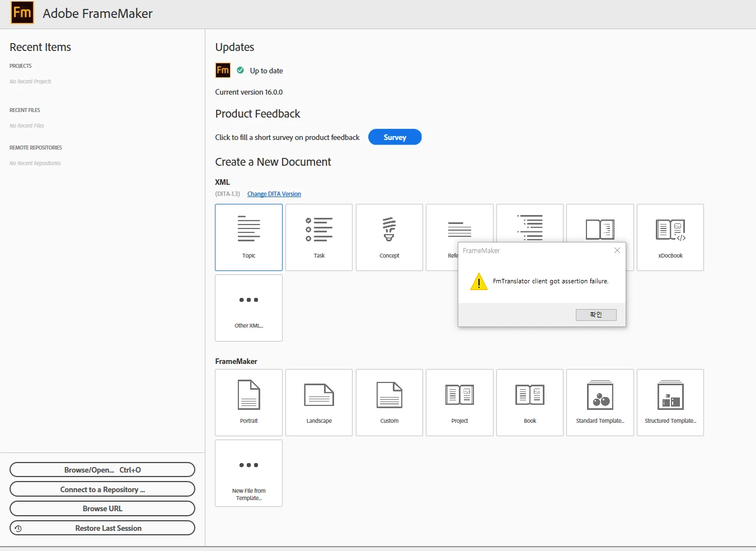This screenshot has height=551, width=756.
Task: Click the 'Current version 16.0.0' text
Action: 249,92
